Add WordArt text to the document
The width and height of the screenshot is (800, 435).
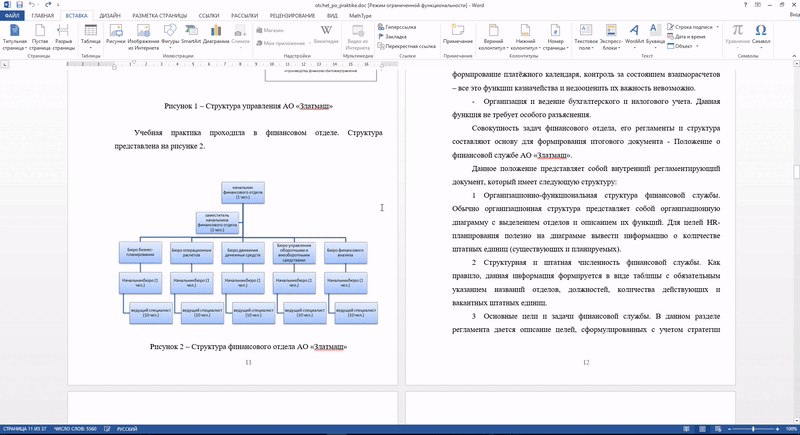pyautogui.click(x=634, y=37)
